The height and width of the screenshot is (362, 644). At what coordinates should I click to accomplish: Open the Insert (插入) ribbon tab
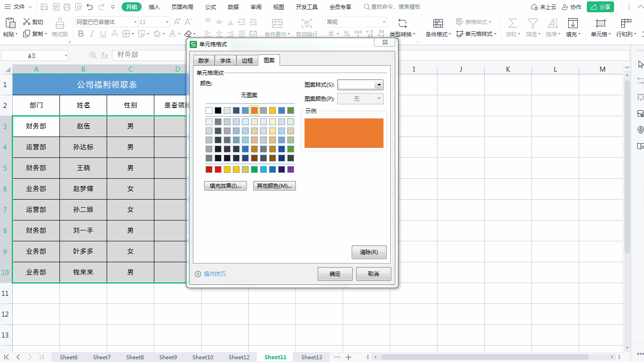154,7
